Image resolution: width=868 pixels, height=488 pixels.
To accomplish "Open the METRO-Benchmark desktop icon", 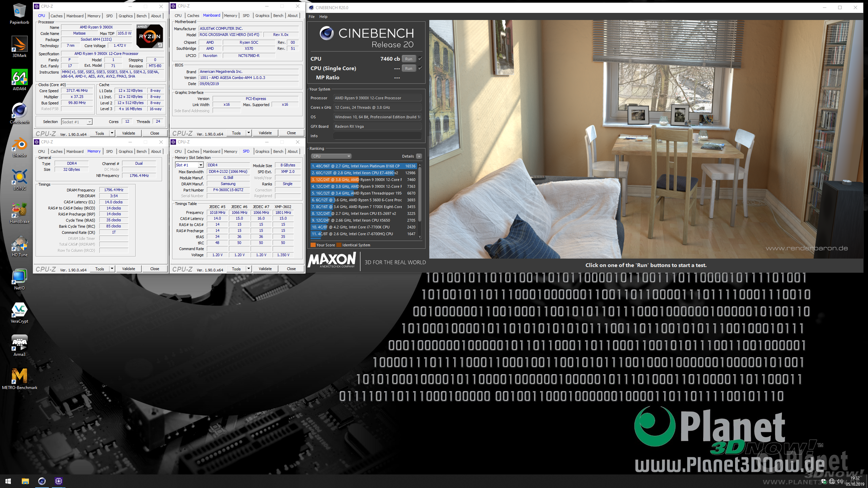I will [19, 379].
